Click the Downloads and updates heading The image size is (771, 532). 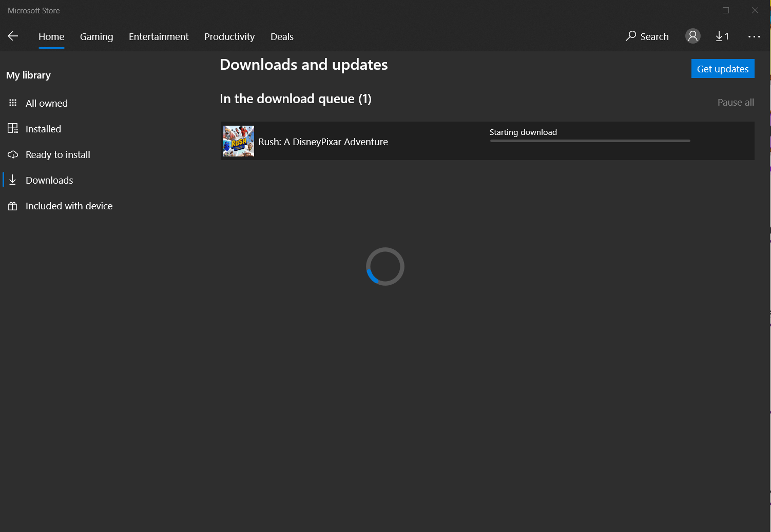coord(304,65)
